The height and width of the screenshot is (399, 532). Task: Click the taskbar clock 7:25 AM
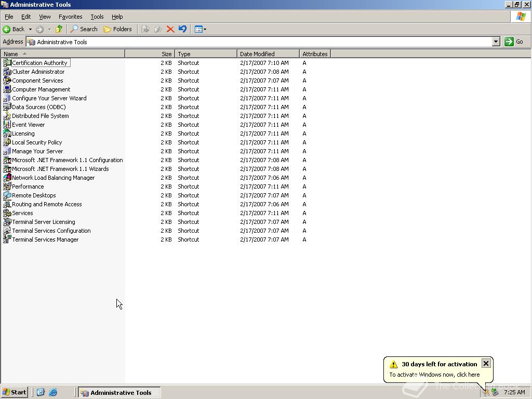click(x=514, y=392)
